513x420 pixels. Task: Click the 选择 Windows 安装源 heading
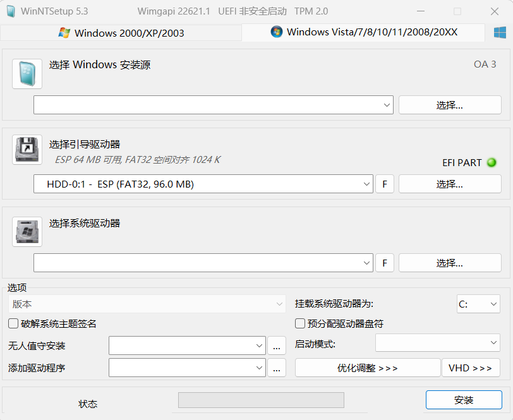100,65
